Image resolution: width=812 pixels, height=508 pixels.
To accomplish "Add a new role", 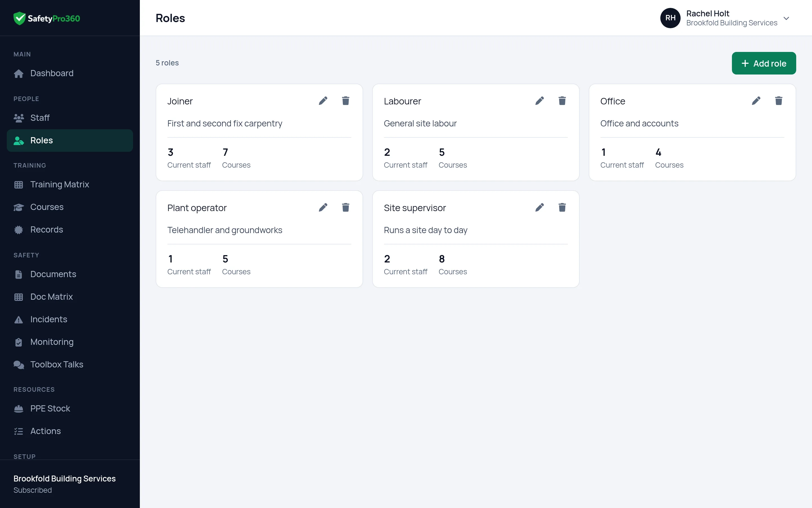I will pos(764,63).
